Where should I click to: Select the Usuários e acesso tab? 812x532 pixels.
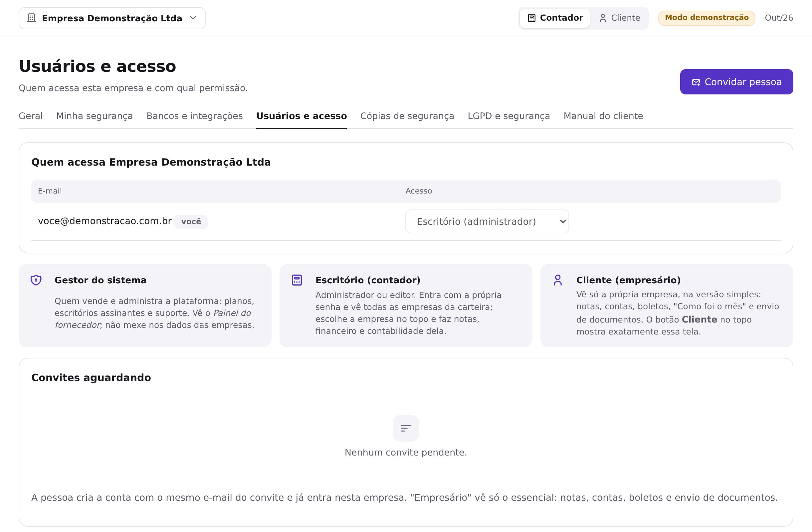[x=302, y=116]
